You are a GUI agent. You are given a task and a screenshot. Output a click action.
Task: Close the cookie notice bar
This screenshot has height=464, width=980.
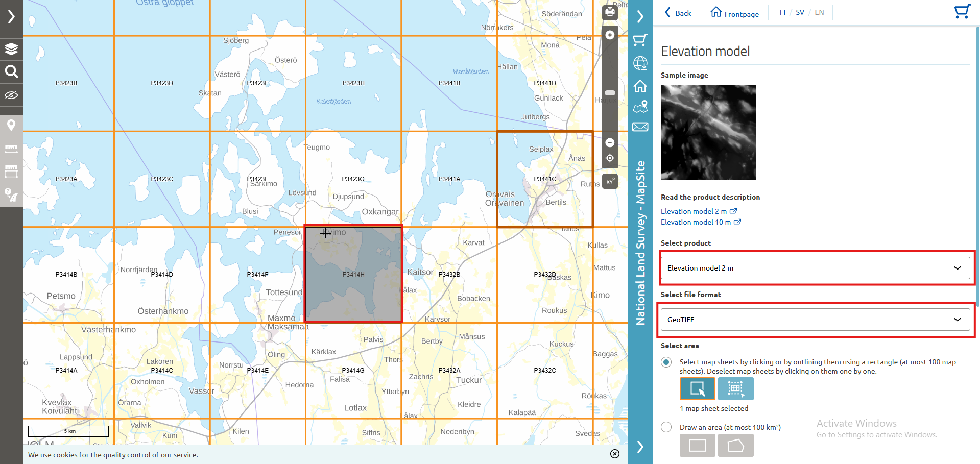pos(615,454)
